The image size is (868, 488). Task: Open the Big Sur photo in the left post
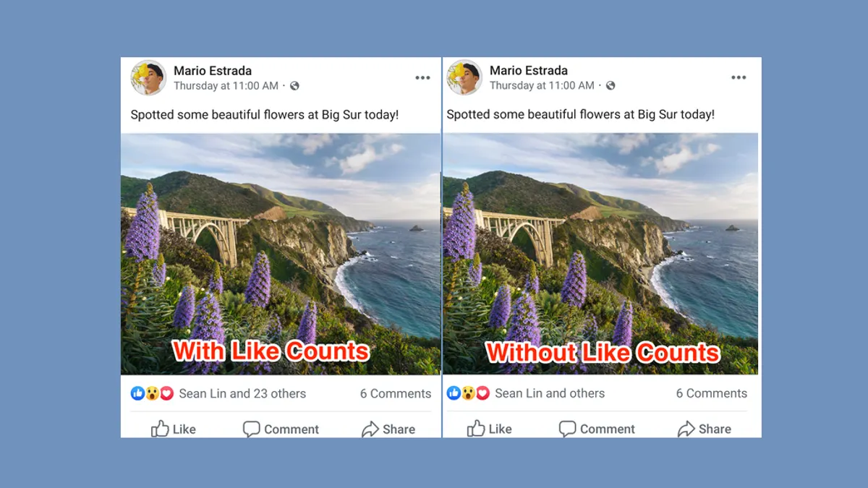point(281,254)
